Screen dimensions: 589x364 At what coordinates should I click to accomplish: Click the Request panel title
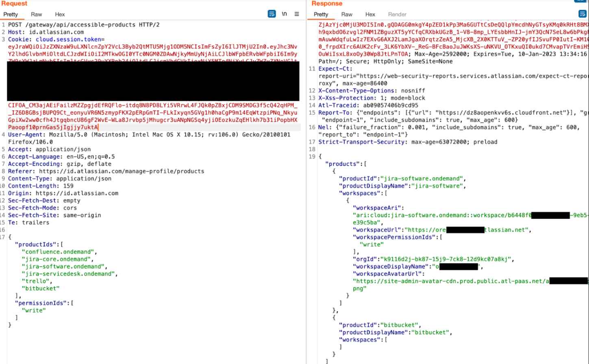tap(14, 4)
